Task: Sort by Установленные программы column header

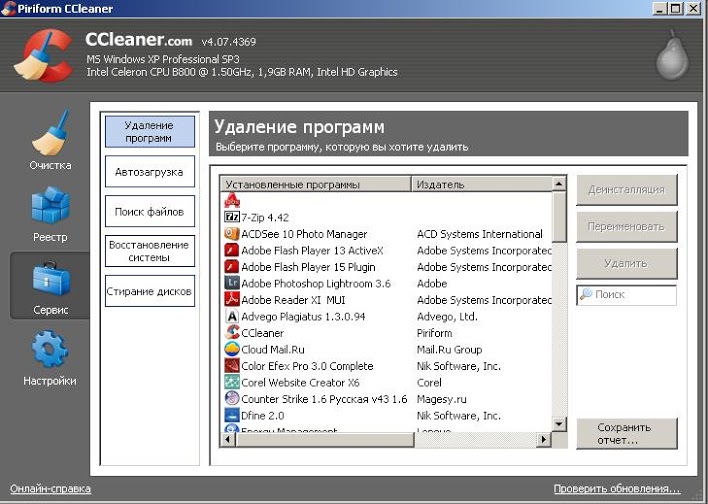Action: (x=316, y=184)
